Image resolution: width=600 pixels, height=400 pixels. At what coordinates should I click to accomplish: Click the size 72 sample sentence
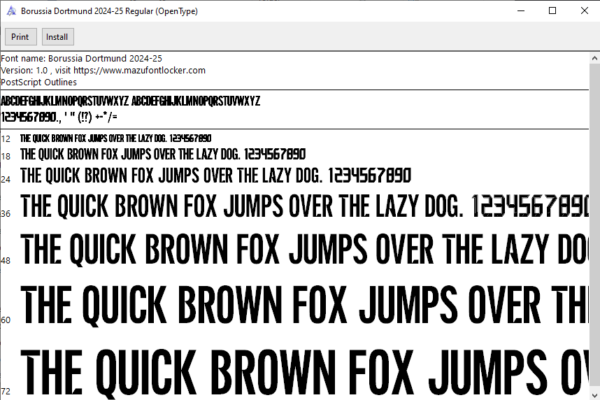point(305,373)
